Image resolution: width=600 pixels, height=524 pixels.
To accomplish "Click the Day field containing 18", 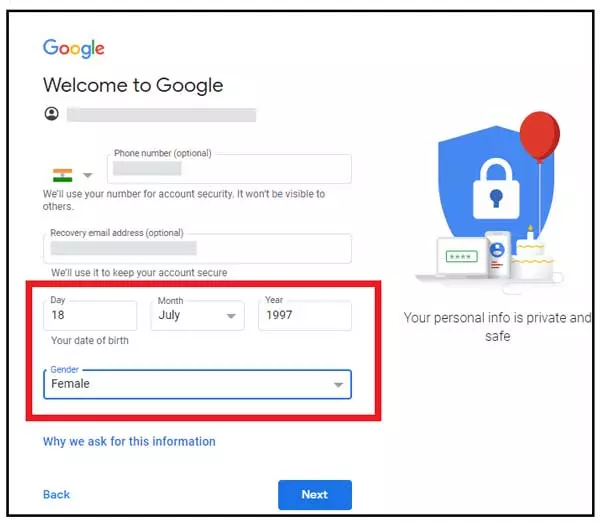I will (x=90, y=315).
